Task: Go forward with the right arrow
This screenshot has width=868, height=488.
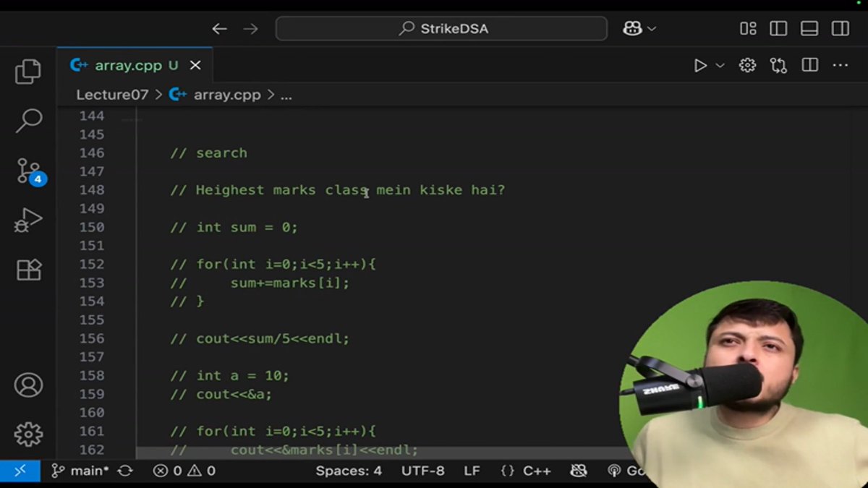Action: click(250, 29)
